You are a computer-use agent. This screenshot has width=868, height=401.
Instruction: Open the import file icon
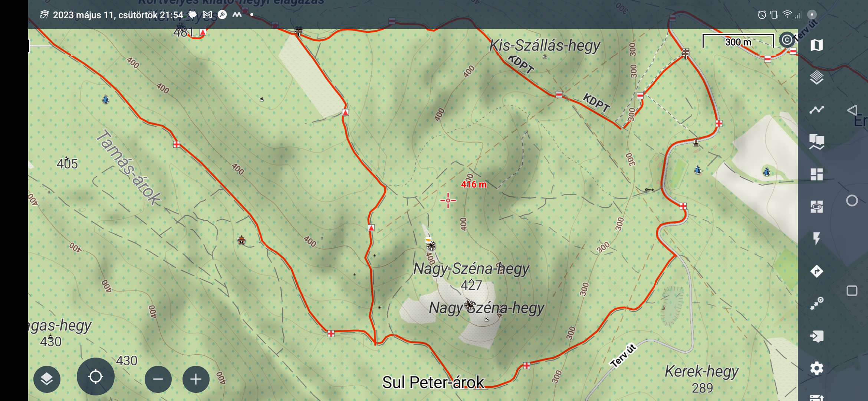pos(816,336)
